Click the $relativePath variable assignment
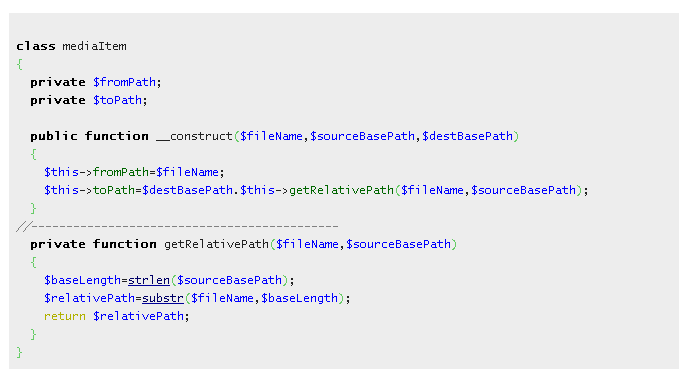The height and width of the screenshot is (382, 688). pyautogui.click(x=90, y=298)
